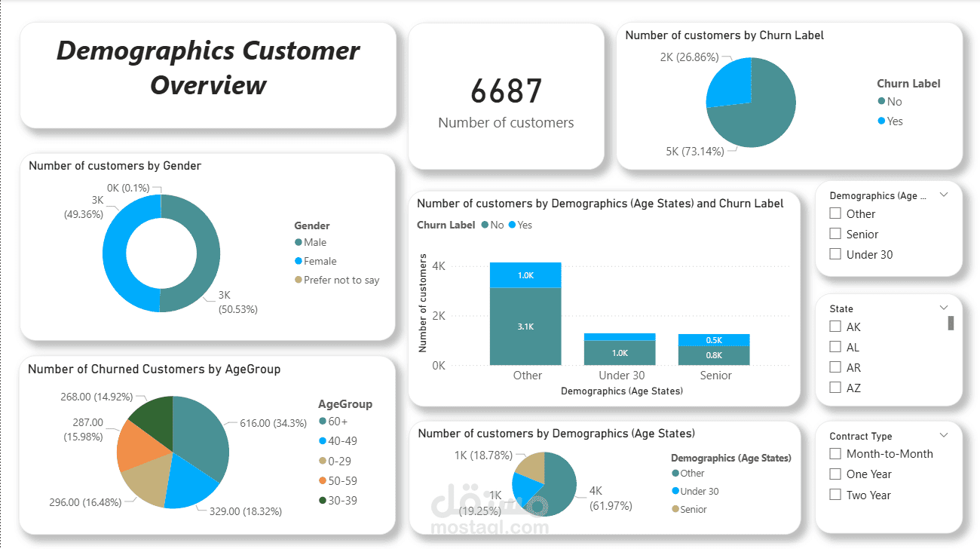Viewport: 980px width, 549px height.
Task: Select the "AK" state checkbox
Action: (835, 326)
